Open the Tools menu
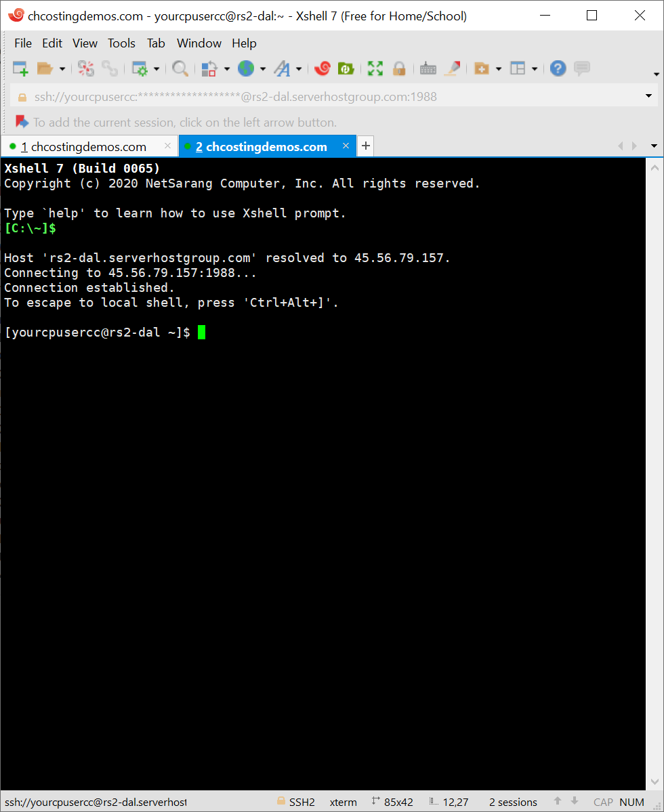The image size is (664, 812). point(121,43)
